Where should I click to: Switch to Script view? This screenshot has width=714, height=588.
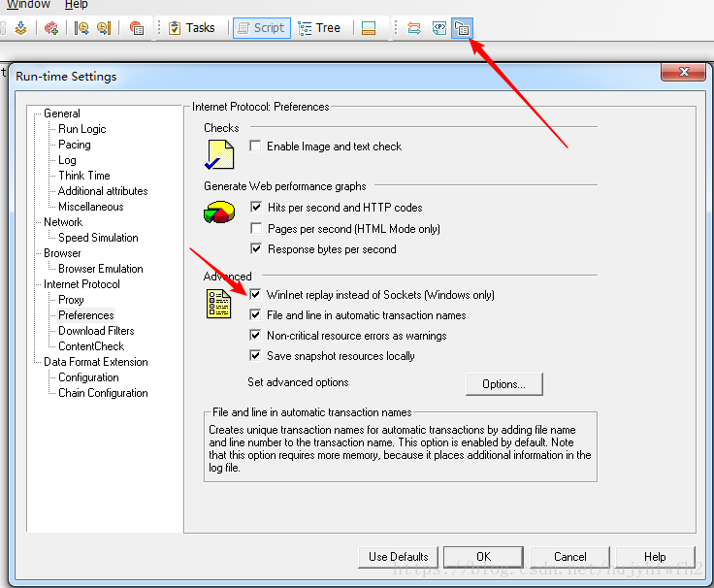262,28
